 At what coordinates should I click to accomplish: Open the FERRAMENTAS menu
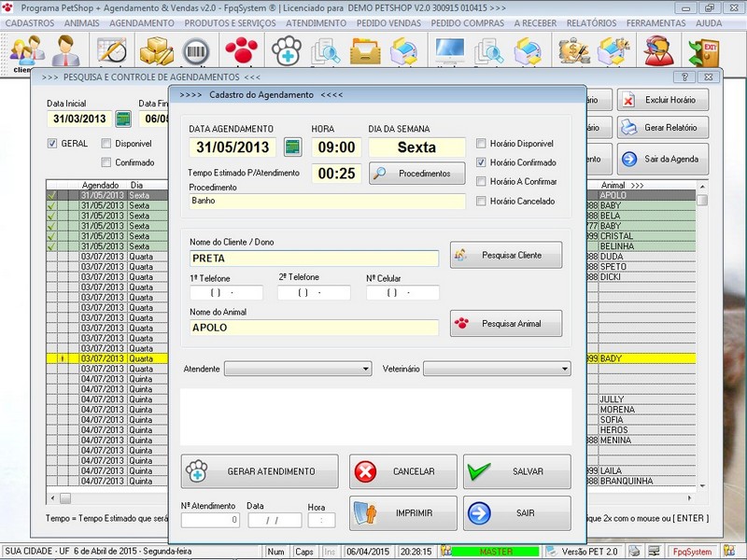[657, 21]
